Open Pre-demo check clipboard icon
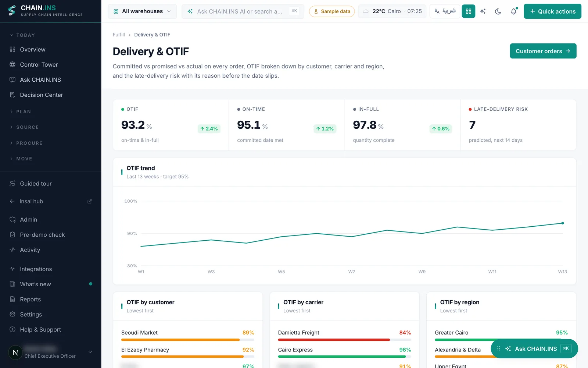Viewport: 588px width, 368px height. (12, 234)
